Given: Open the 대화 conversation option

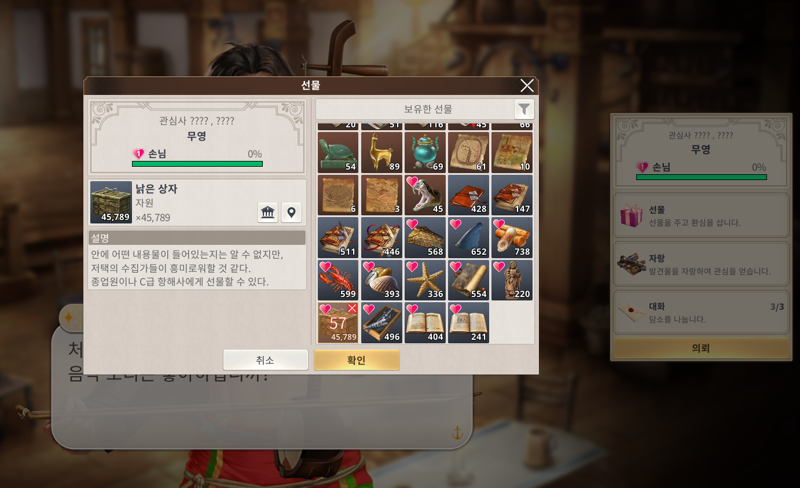Looking at the screenshot, I should tap(701, 312).
